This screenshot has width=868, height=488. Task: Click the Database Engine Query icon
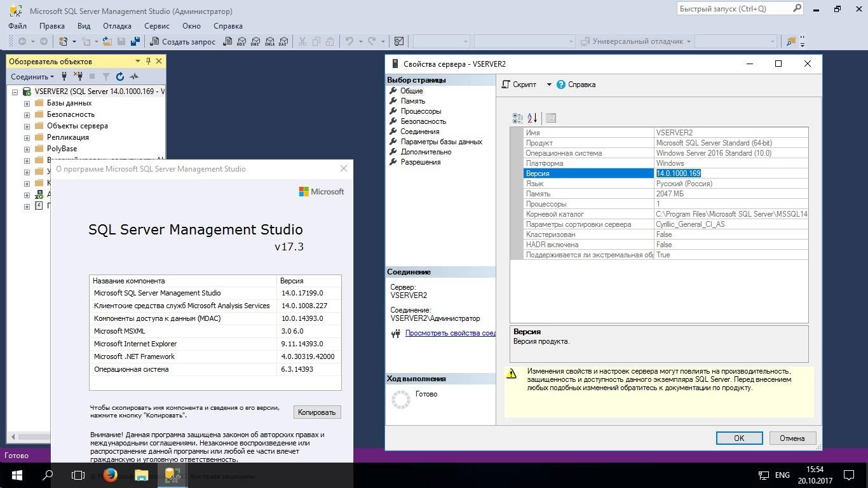pyautogui.click(x=227, y=41)
